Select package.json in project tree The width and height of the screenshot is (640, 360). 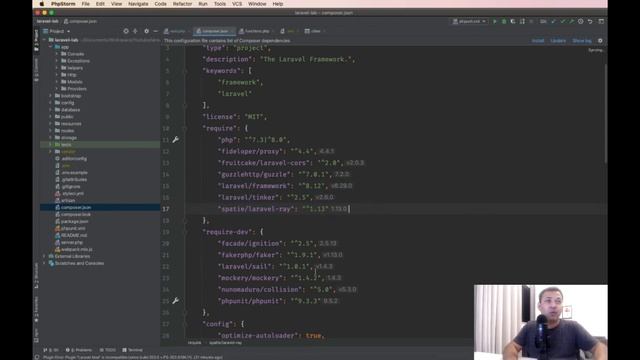(x=74, y=221)
